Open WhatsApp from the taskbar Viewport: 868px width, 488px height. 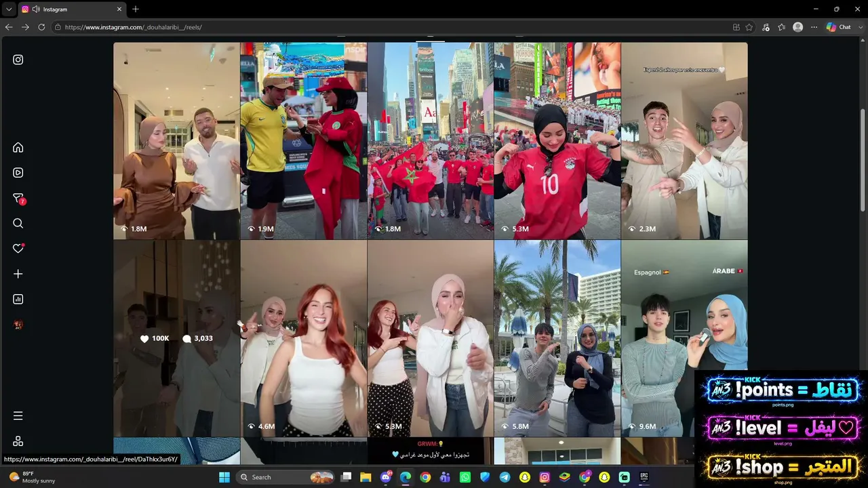coord(465,477)
